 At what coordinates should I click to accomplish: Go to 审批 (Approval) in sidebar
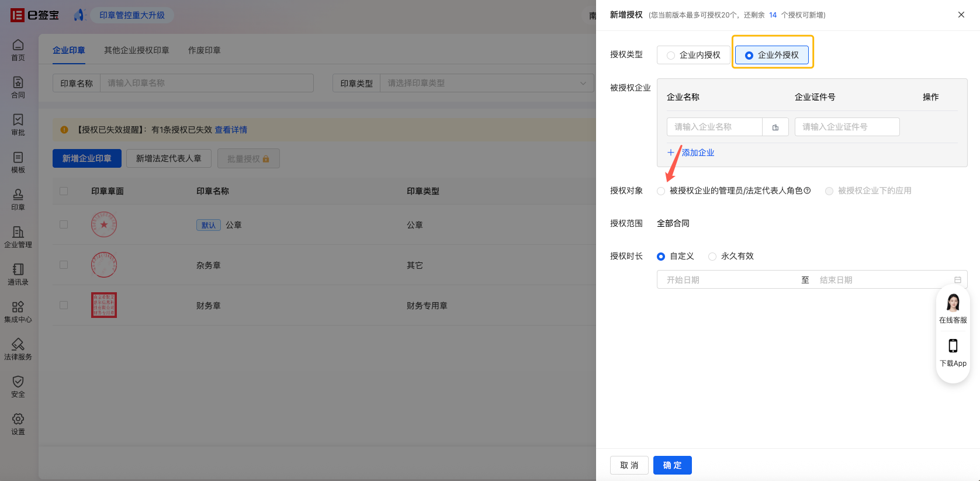pos(18,120)
